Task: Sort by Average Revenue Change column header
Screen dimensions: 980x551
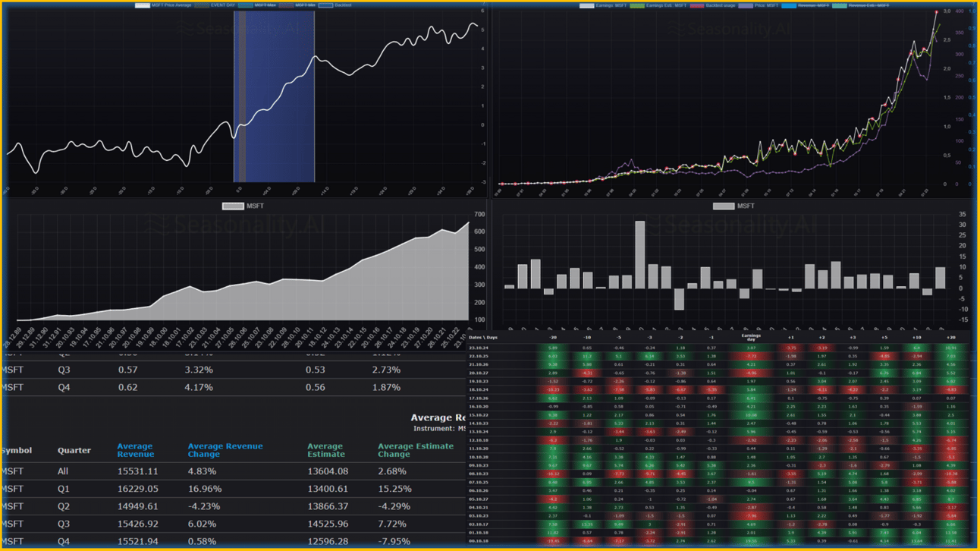Action: 225,450
